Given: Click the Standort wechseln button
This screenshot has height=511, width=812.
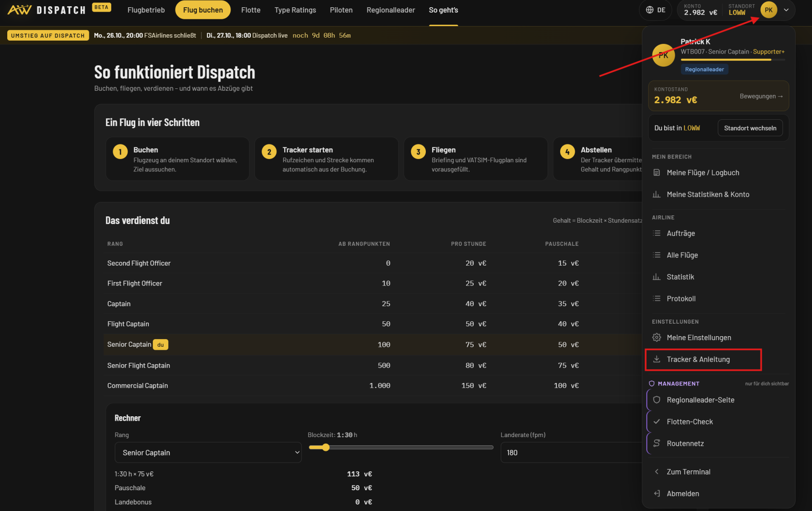Looking at the screenshot, I should point(750,128).
